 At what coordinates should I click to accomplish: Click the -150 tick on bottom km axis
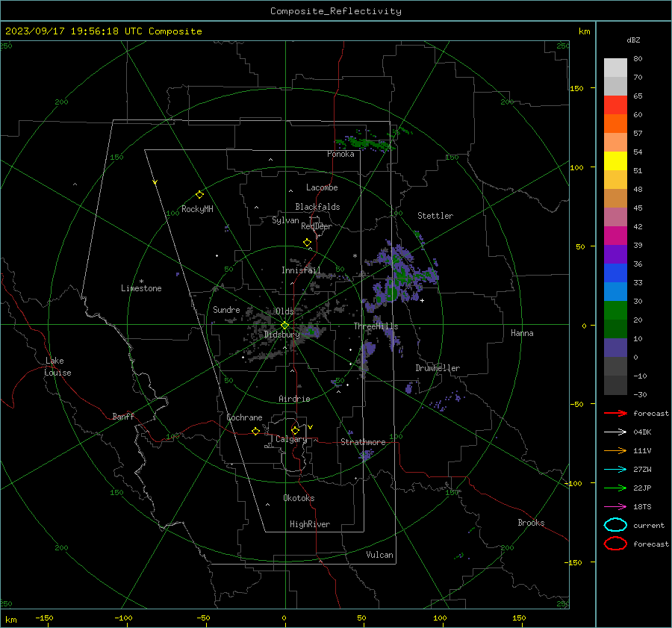[x=44, y=618]
